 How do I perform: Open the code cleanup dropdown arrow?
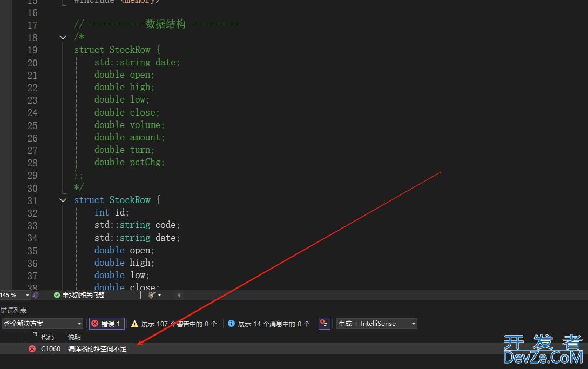coord(160,295)
